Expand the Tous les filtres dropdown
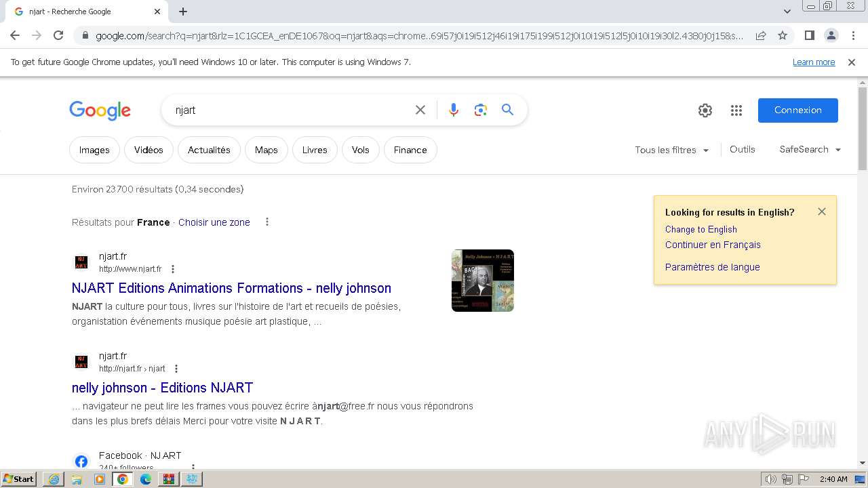This screenshot has height=488, width=868. [672, 150]
